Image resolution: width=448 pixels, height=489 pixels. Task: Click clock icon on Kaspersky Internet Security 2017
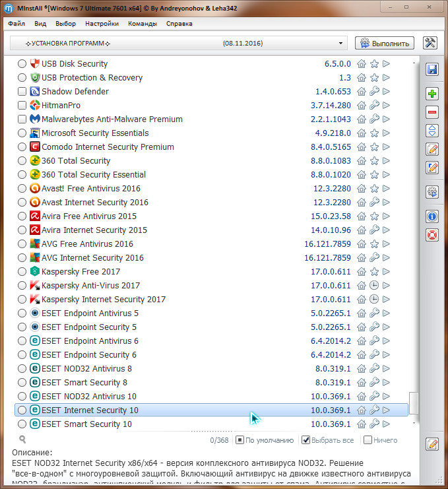374,299
